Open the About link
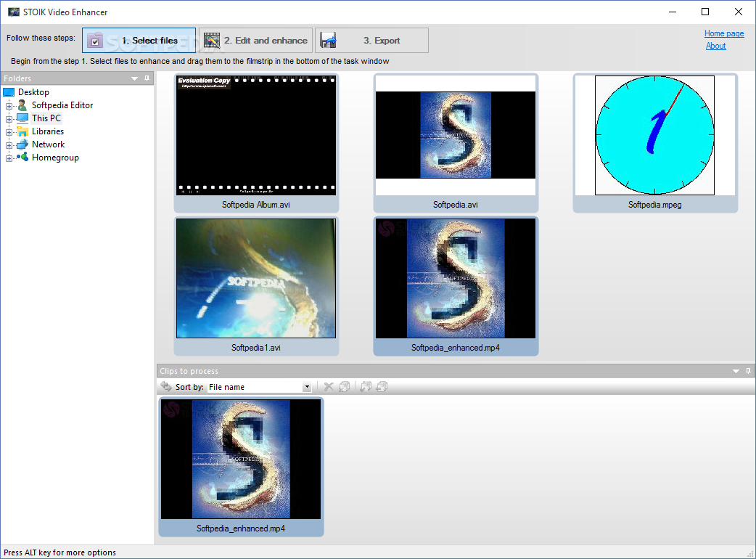The image size is (756, 559). point(715,46)
